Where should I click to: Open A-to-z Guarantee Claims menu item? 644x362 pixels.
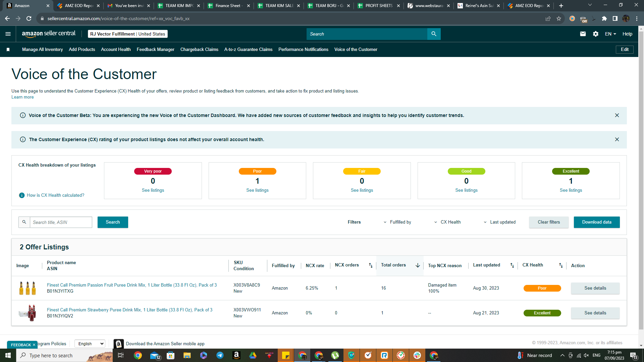[x=248, y=50]
